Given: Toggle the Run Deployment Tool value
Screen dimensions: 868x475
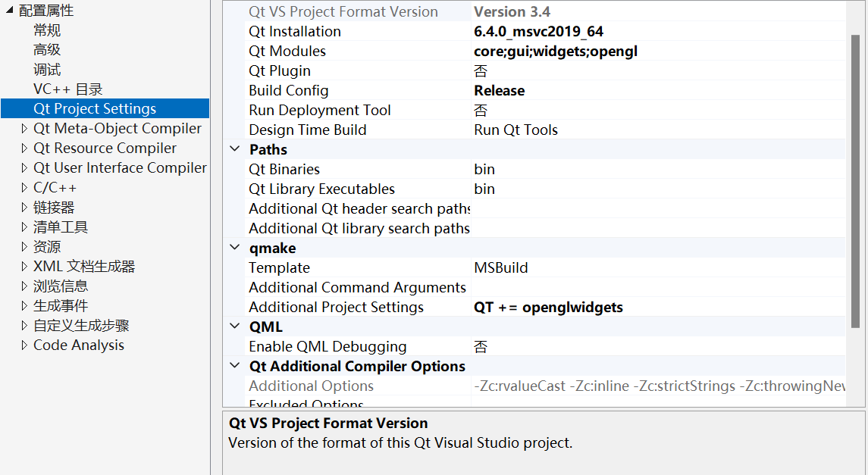Looking at the screenshot, I should tap(658, 110).
